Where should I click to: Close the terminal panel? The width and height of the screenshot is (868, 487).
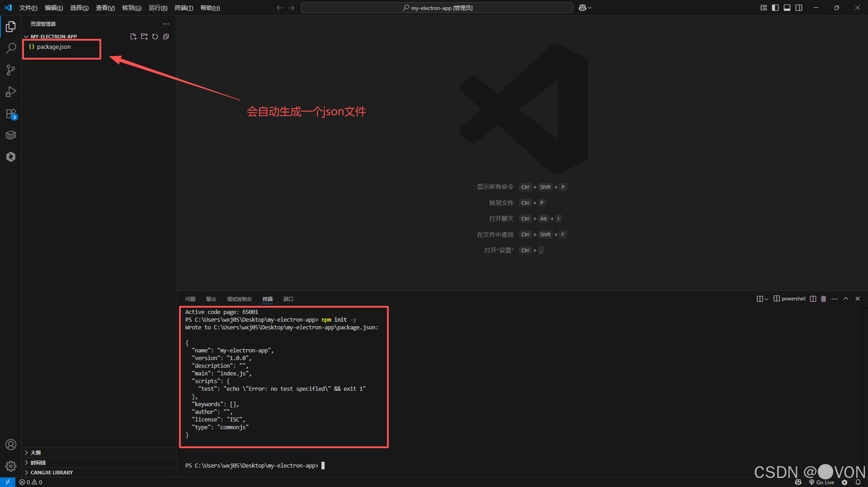858,299
